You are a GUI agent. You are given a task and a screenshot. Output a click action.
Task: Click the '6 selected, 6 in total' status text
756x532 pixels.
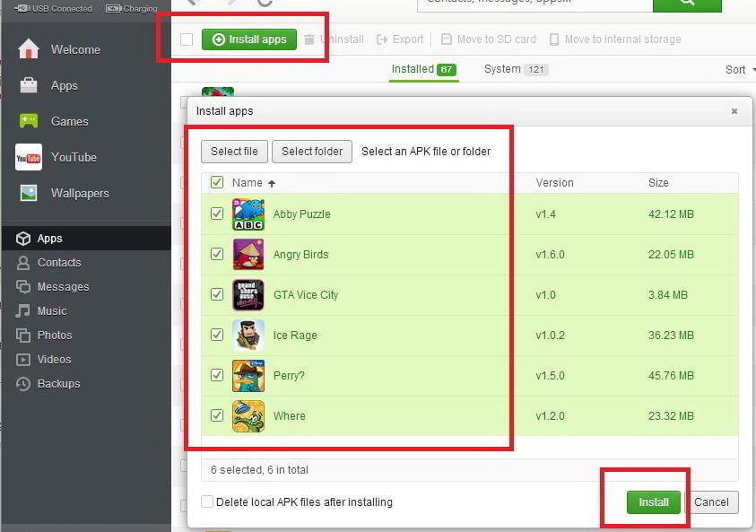click(259, 470)
